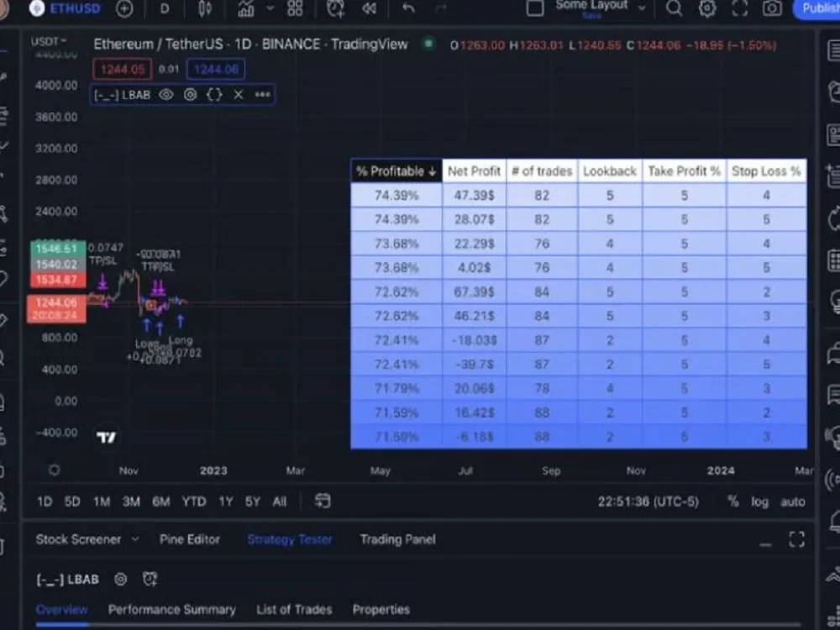This screenshot has height=630, width=840.
Task: Create an alert with alarm clock icon
Action: (336, 8)
